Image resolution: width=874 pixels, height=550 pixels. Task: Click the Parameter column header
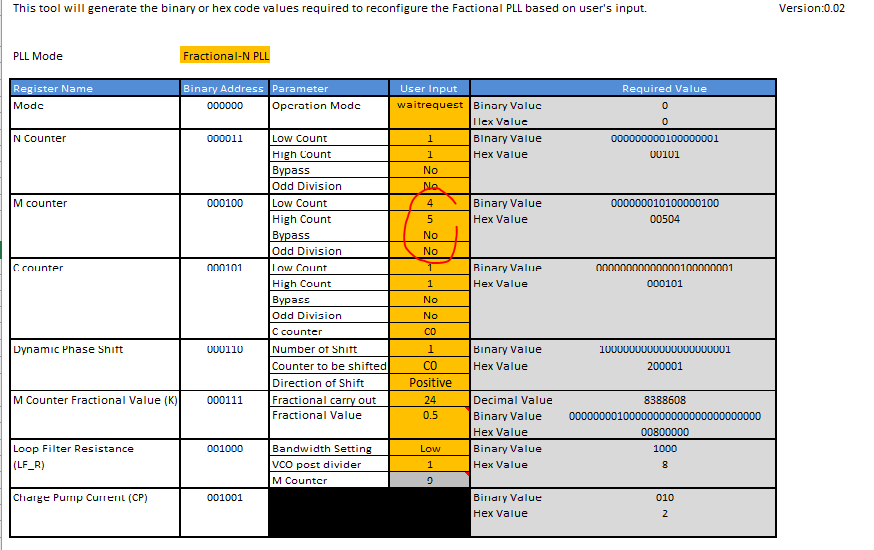click(x=329, y=88)
